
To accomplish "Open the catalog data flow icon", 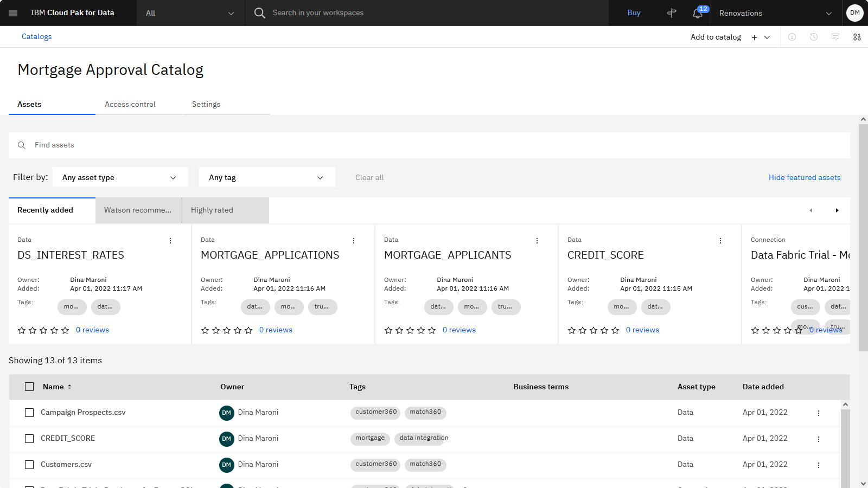I will point(857,37).
